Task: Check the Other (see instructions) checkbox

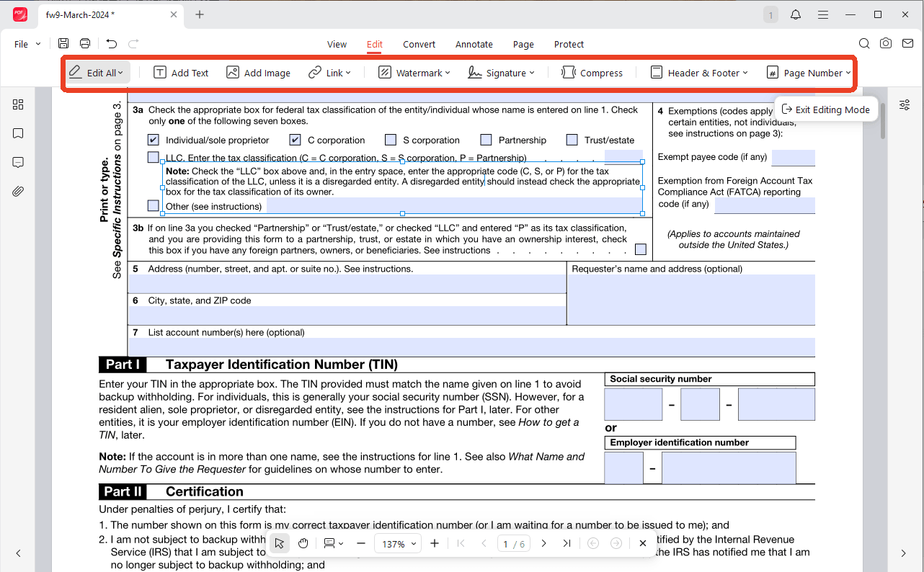Action: point(154,206)
